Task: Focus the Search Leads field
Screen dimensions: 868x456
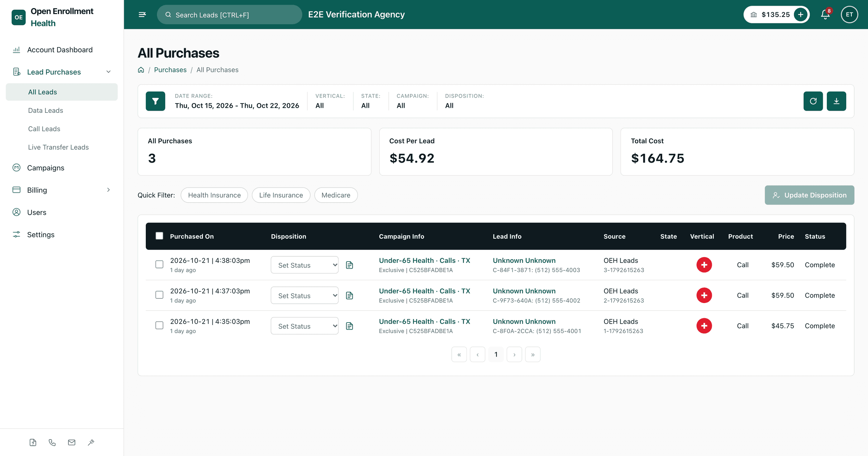Action: (x=229, y=14)
